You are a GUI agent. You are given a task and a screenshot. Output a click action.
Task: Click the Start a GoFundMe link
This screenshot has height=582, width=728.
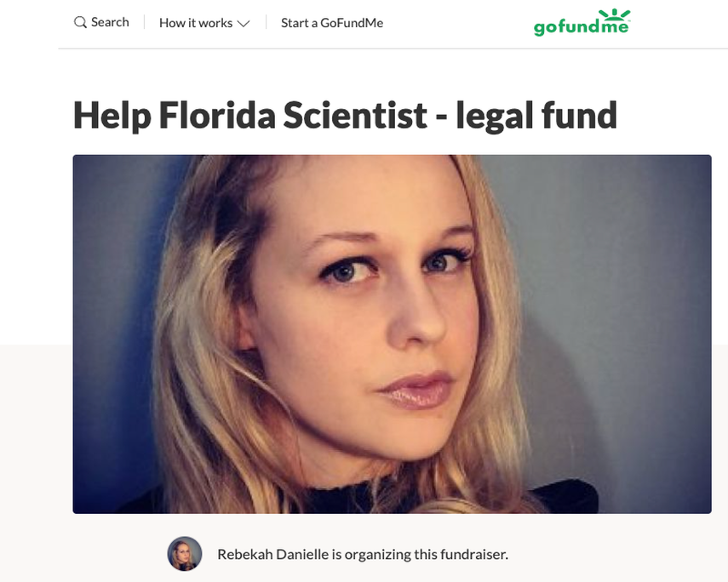click(x=332, y=23)
